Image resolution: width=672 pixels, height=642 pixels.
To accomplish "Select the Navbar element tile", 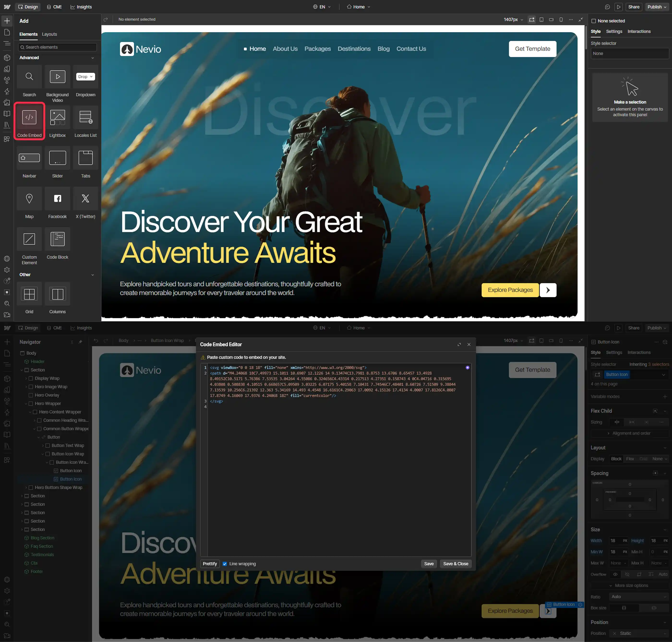I will [x=30, y=162].
